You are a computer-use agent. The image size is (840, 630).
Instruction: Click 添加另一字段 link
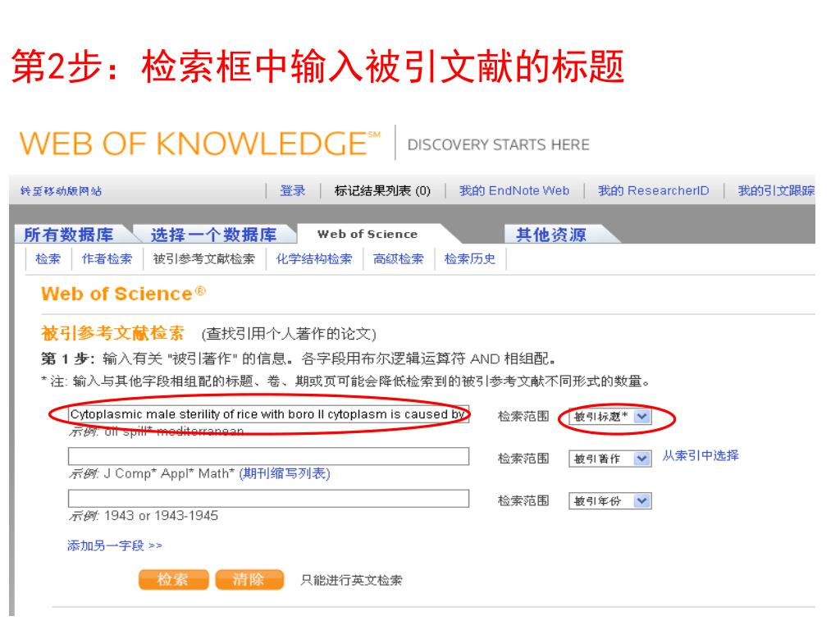click(115, 546)
